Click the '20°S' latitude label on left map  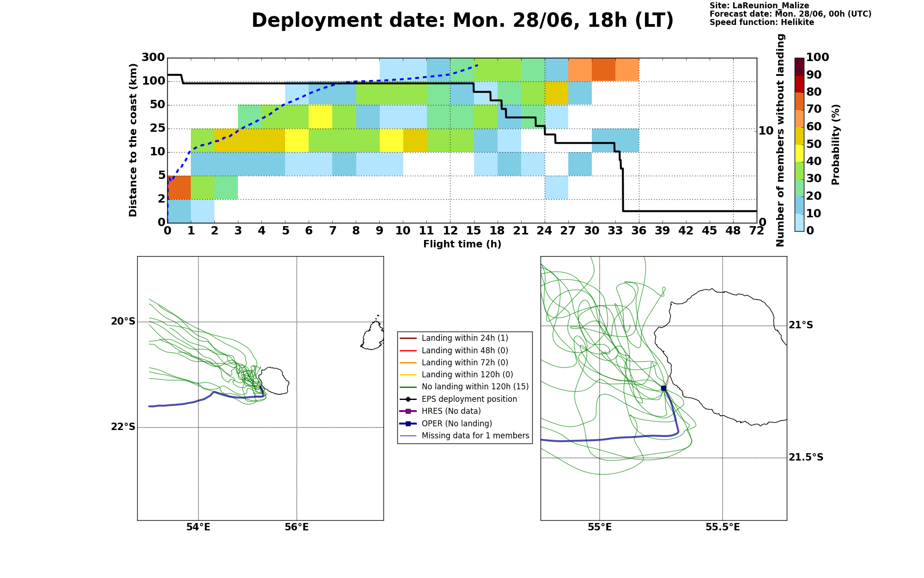coord(123,321)
